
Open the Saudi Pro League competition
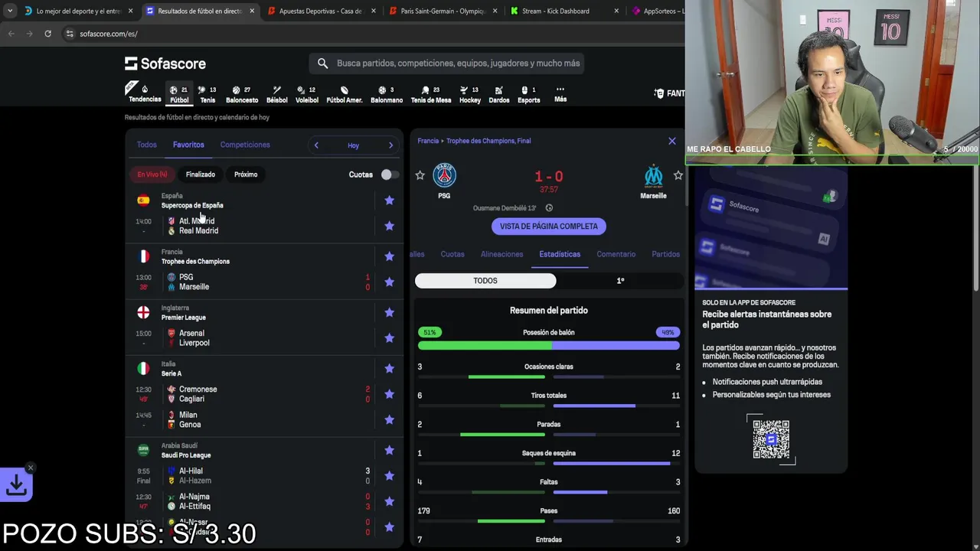(186, 455)
